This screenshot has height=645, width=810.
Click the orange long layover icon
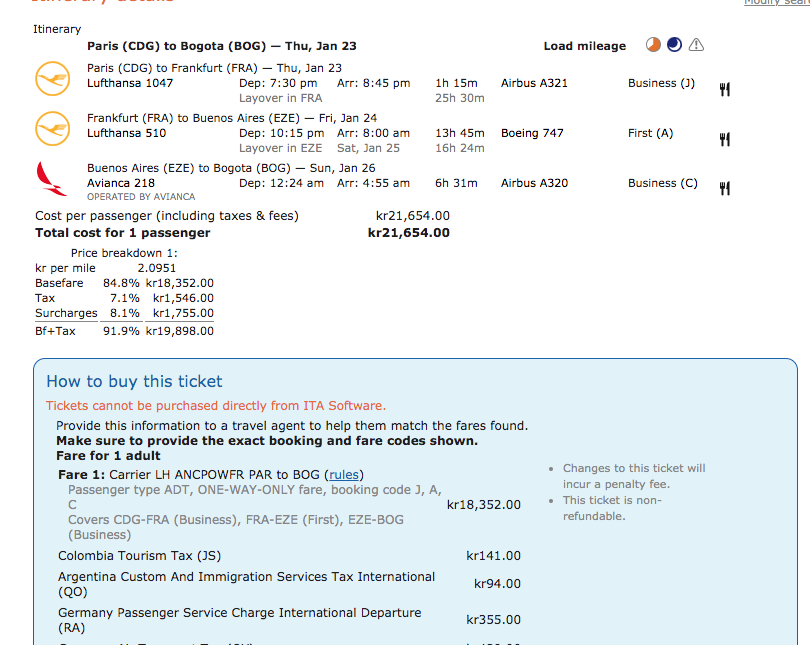pos(653,45)
